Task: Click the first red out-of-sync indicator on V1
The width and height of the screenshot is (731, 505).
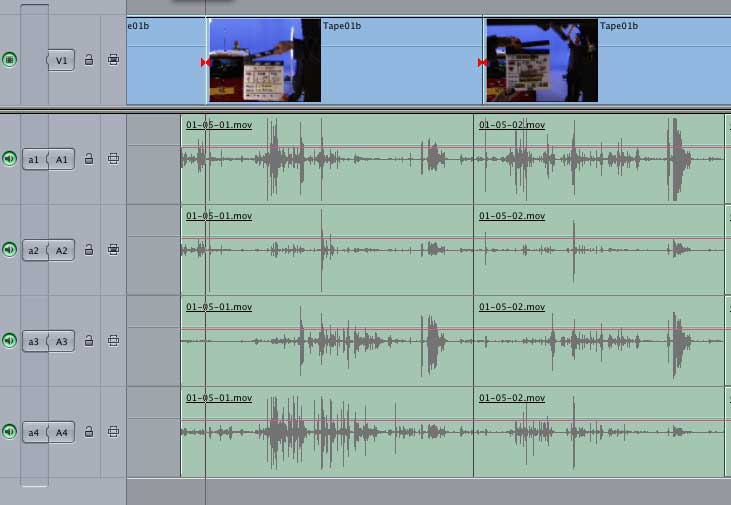Action: (204, 62)
